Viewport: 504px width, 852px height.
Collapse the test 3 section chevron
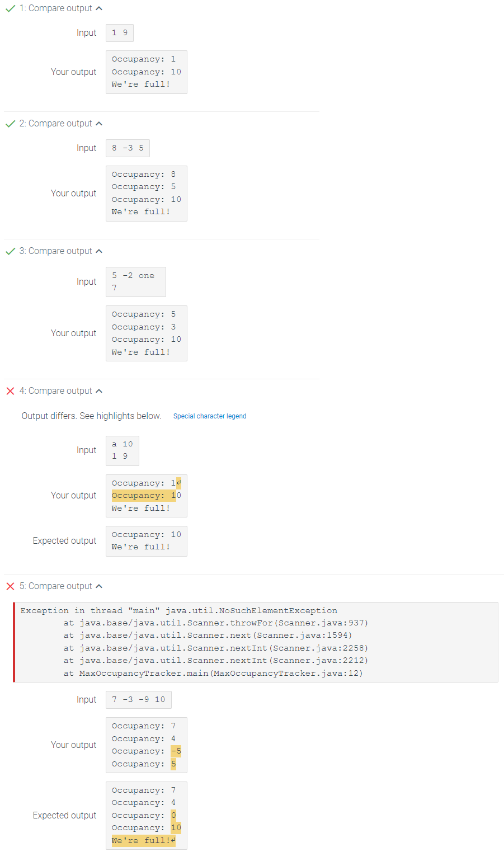(98, 251)
